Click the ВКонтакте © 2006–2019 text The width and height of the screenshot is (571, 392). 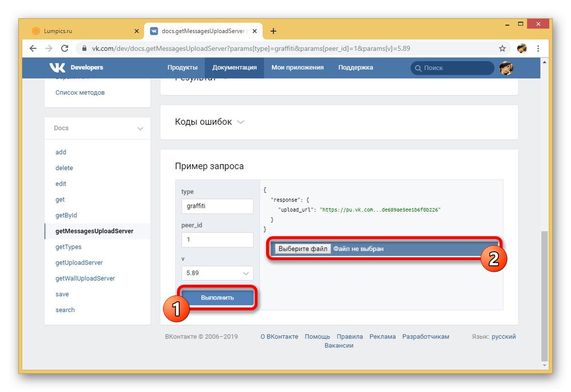coord(202,337)
